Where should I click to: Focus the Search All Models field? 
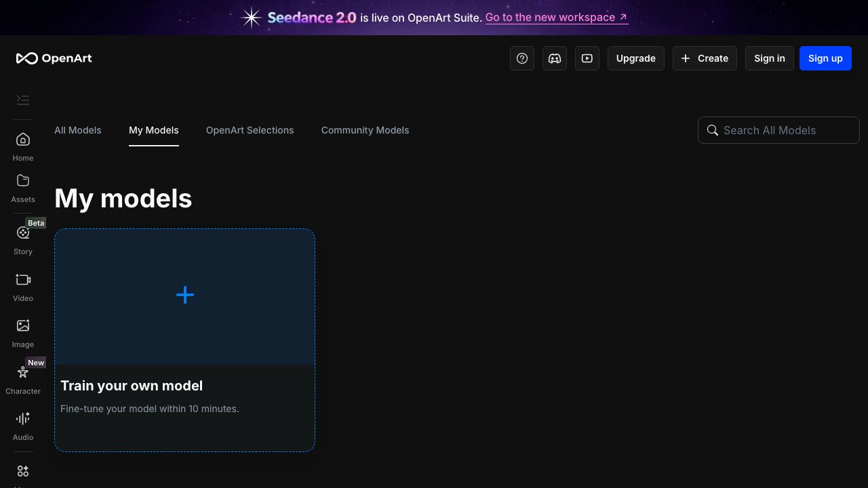pos(778,130)
